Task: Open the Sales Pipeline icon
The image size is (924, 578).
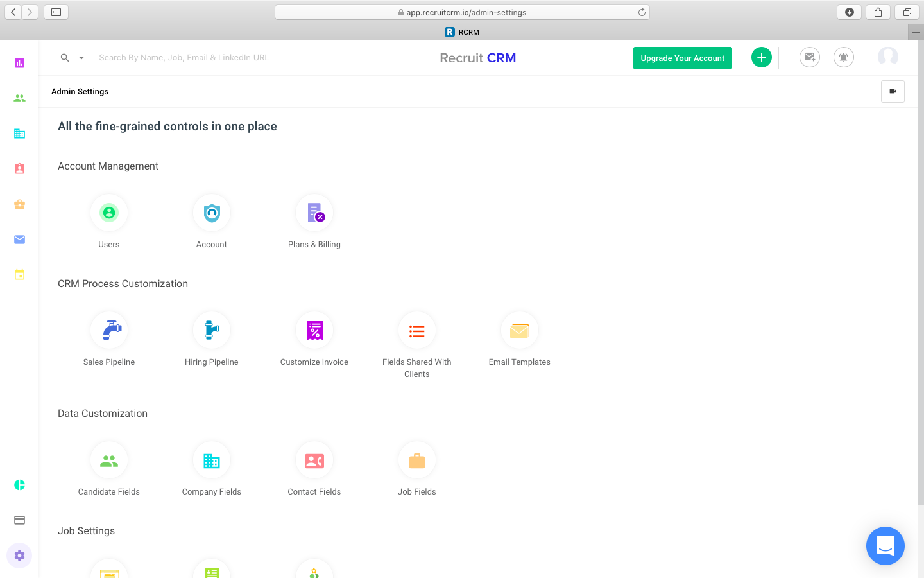Action: coord(109,330)
